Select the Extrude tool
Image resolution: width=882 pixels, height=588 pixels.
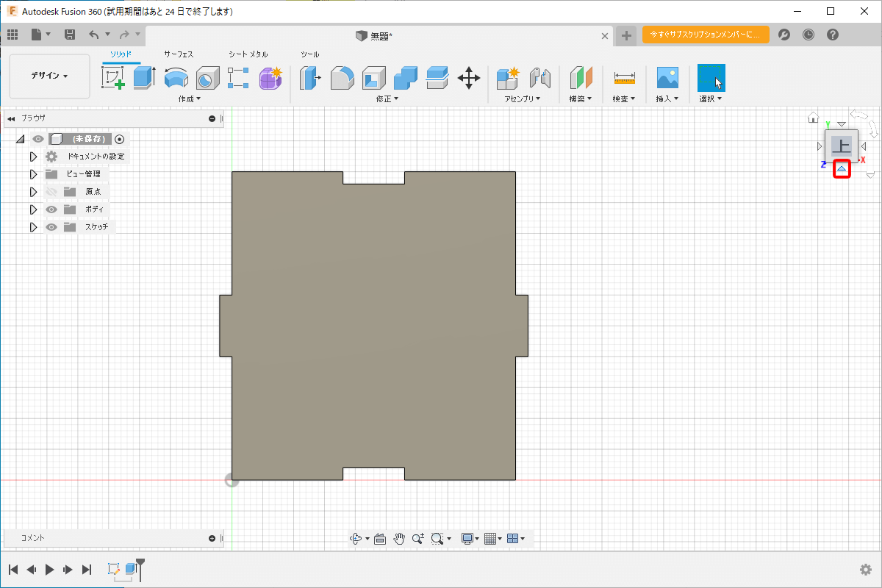pos(144,77)
